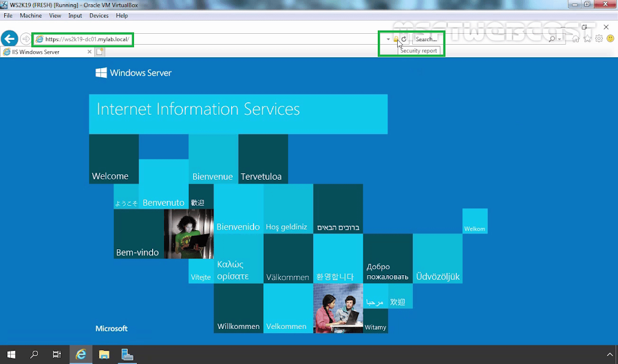Click photo of two people at table

point(338,308)
